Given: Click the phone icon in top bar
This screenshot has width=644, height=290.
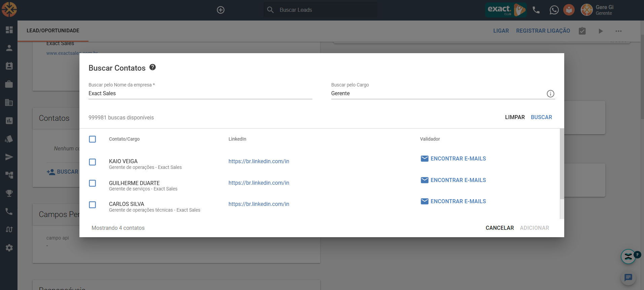Looking at the screenshot, I should (536, 10).
